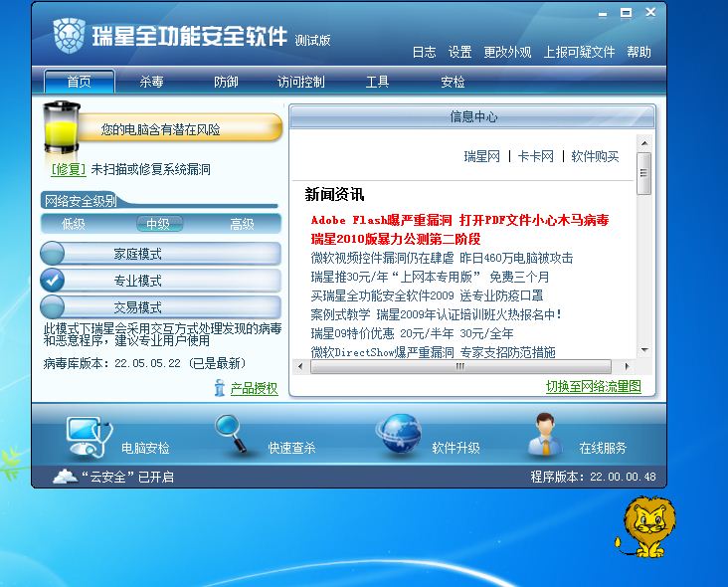Open 瑞星09特价优惠 news item
728x587 pixels.
point(412,333)
